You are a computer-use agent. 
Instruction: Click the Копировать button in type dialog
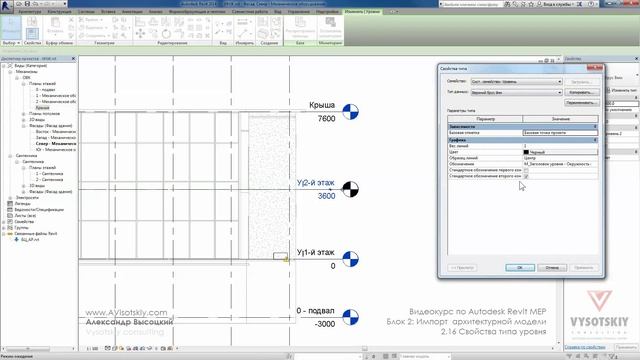[x=581, y=93]
